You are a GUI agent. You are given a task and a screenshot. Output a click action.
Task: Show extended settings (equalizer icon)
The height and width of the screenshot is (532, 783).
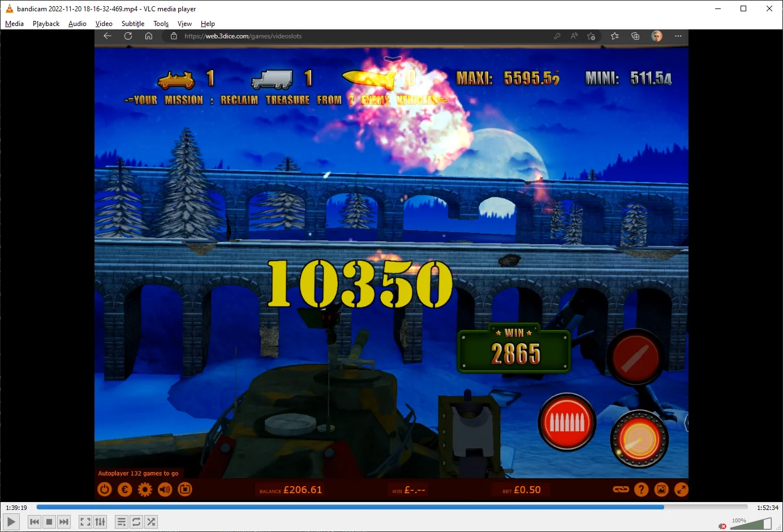pyautogui.click(x=100, y=522)
